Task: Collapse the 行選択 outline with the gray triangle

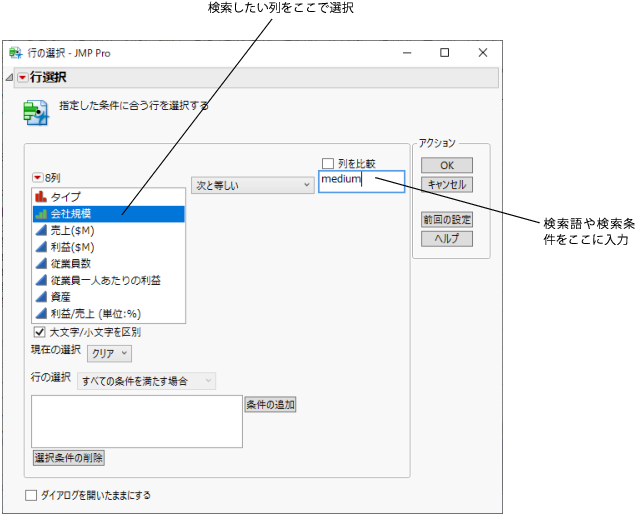Action: (x=9, y=77)
